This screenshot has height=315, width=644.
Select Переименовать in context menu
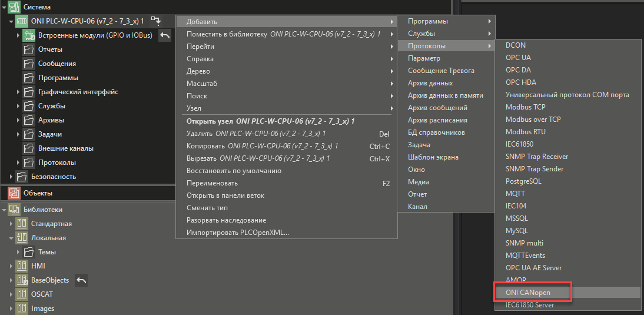287,183
